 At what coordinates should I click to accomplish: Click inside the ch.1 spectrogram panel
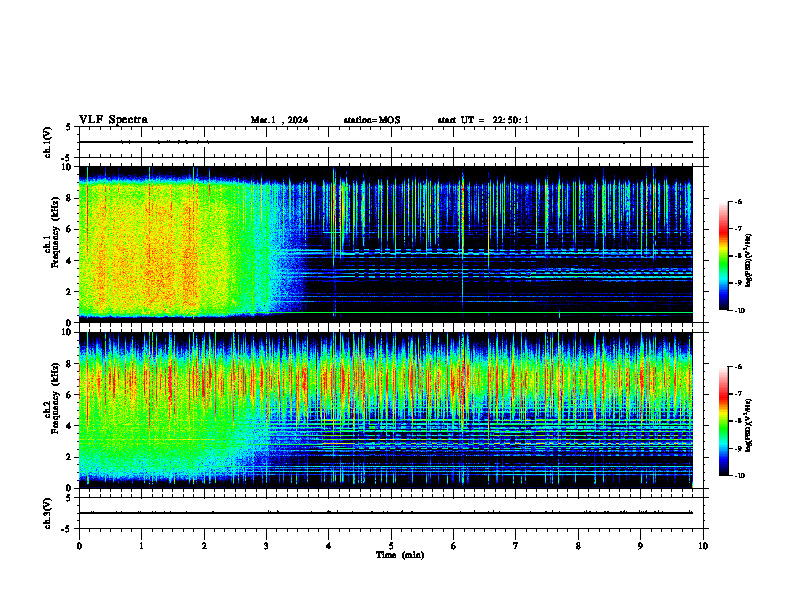click(x=385, y=244)
